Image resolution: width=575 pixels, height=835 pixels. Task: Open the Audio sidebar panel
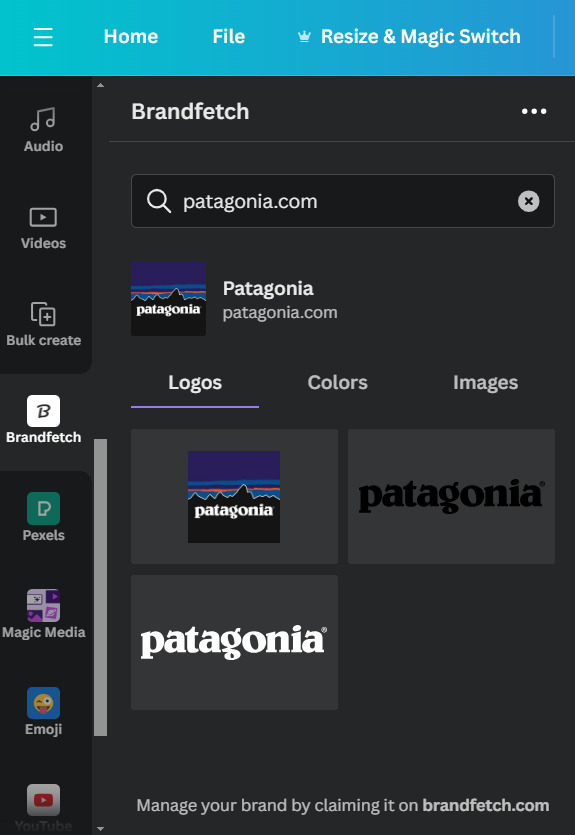point(43,130)
